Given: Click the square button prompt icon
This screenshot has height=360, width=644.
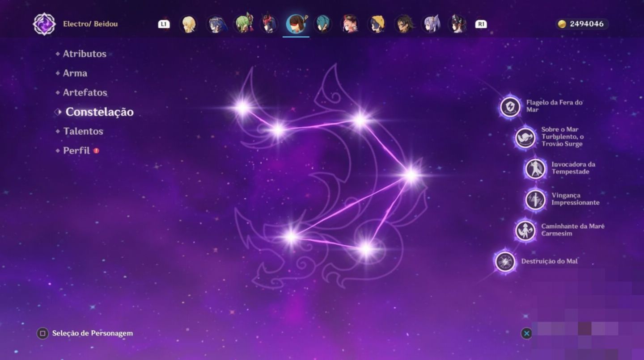Looking at the screenshot, I should click(42, 333).
